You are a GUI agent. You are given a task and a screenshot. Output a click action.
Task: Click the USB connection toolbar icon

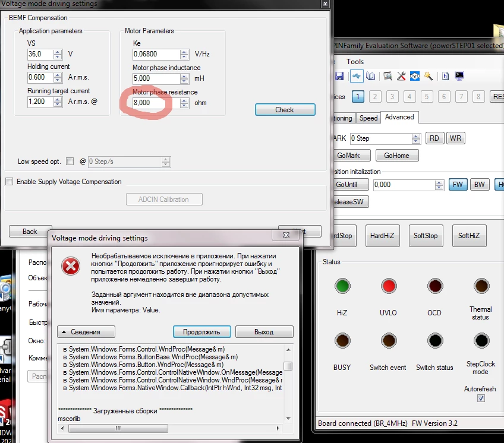click(357, 76)
